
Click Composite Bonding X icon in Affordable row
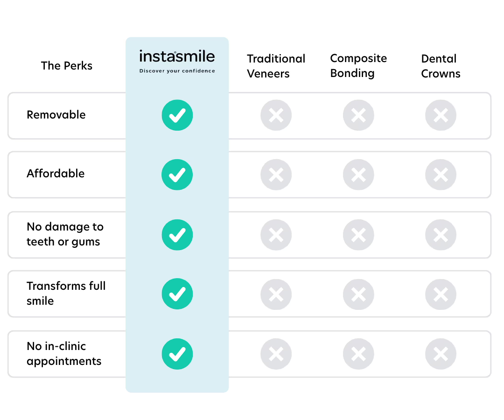[358, 175]
